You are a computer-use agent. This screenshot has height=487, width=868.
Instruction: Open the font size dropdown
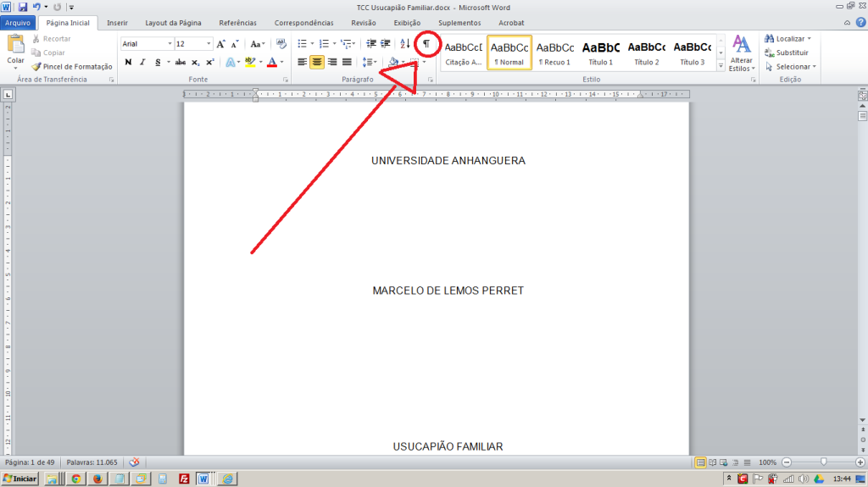tap(209, 44)
